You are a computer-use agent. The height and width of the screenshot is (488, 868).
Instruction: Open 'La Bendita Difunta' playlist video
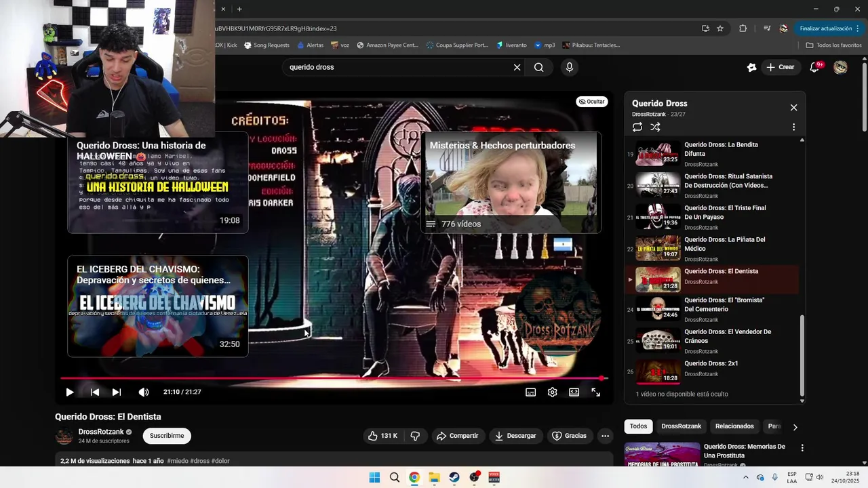[x=712, y=154]
